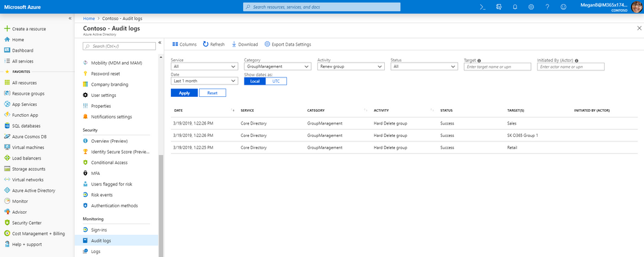
Task: Click Refresh in the toolbar
Action: pos(213,45)
